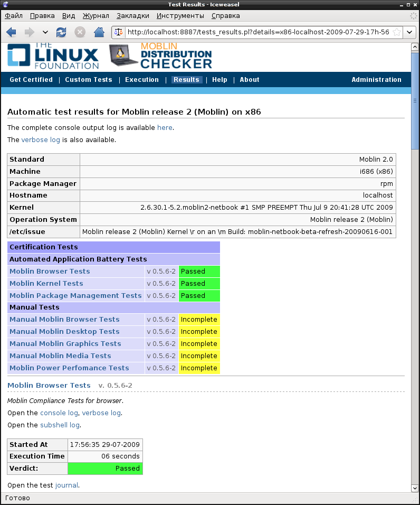
Task: Click the Linux Foundation logo
Action: (x=53, y=57)
